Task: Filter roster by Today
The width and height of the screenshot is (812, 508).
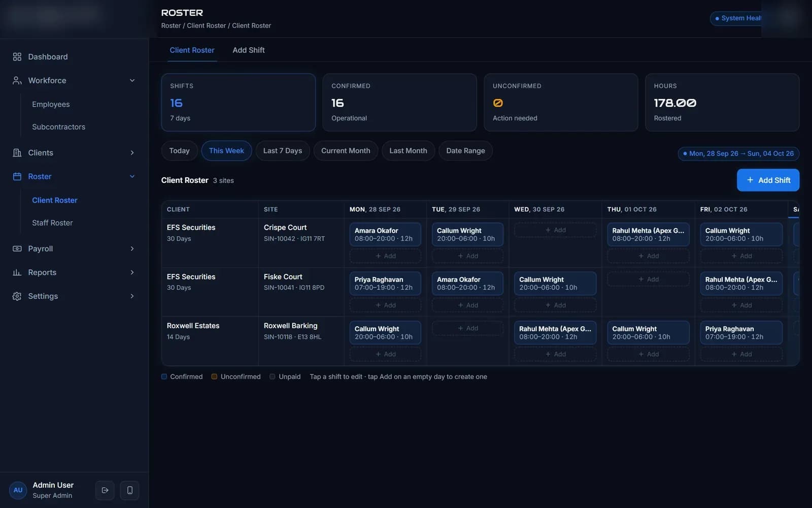Action: coord(179,151)
